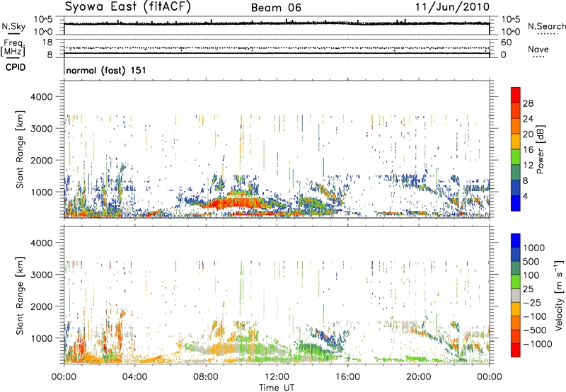Click the '3000' tick of the Velocity panel
Image resolution: width=566 pixels, height=392 pixels.
coord(41,275)
